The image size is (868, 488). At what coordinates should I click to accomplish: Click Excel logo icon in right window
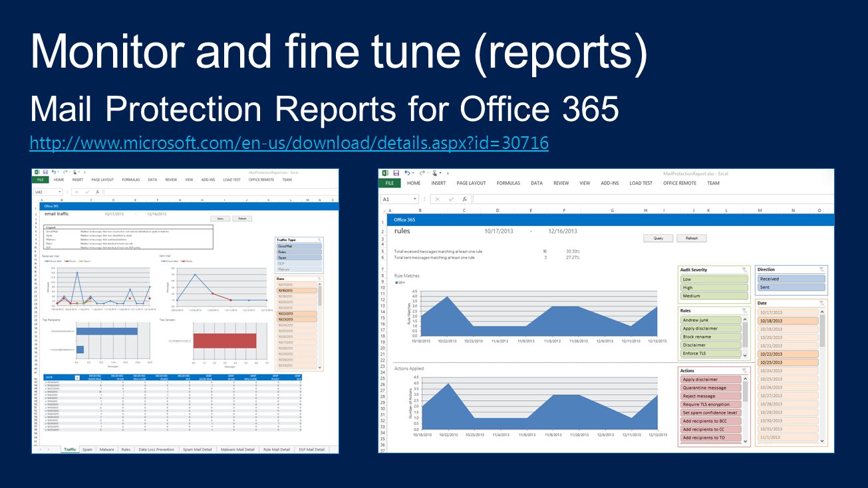(384, 173)
